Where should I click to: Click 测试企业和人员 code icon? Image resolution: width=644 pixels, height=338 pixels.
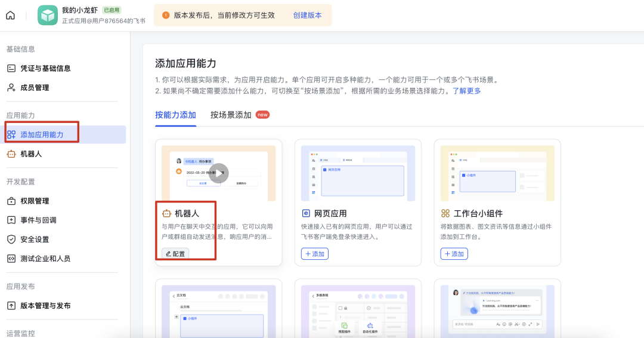click(11, 259)
